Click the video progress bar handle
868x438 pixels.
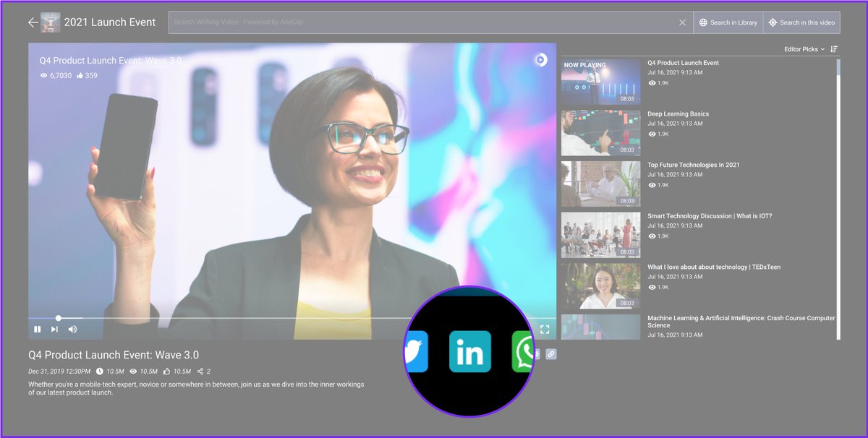click(59, 318)
